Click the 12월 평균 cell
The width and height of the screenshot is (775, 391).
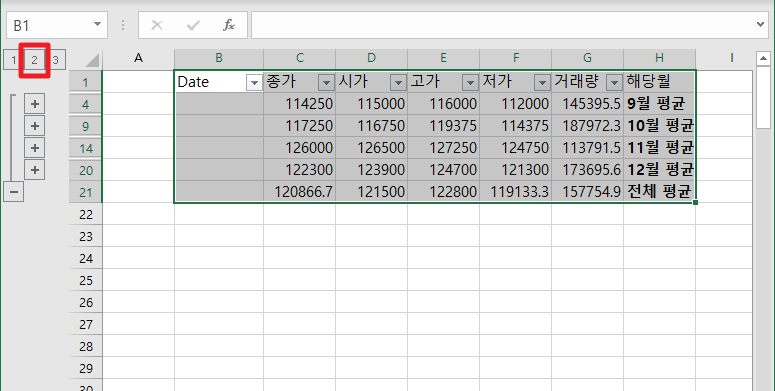[x=659, y=170]
